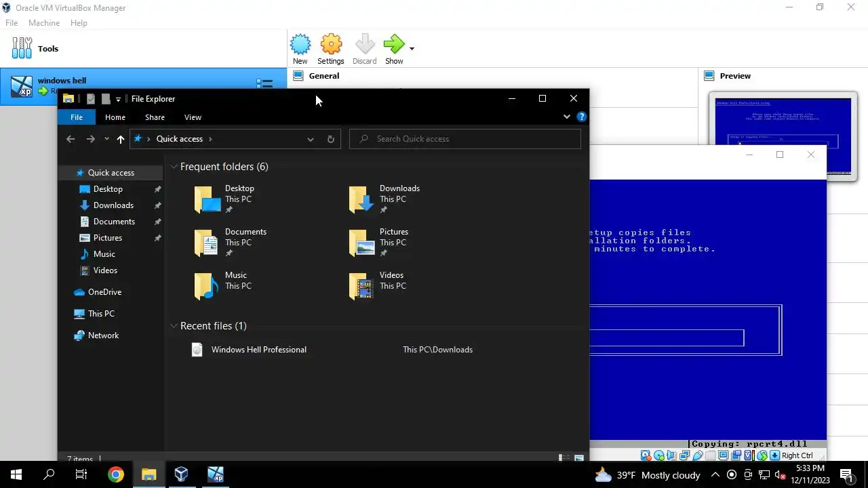Click the VM Preview thumbnail

click(783, 136)
